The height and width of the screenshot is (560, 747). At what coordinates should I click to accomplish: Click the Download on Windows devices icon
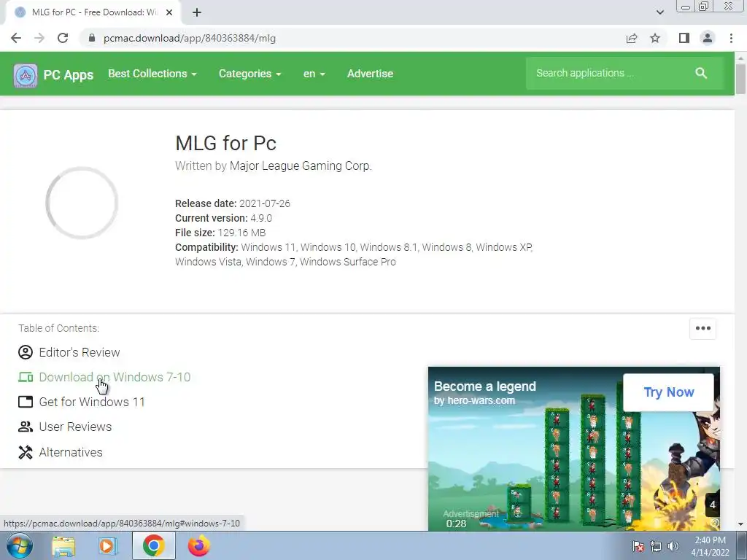click(x=26, y=377)
